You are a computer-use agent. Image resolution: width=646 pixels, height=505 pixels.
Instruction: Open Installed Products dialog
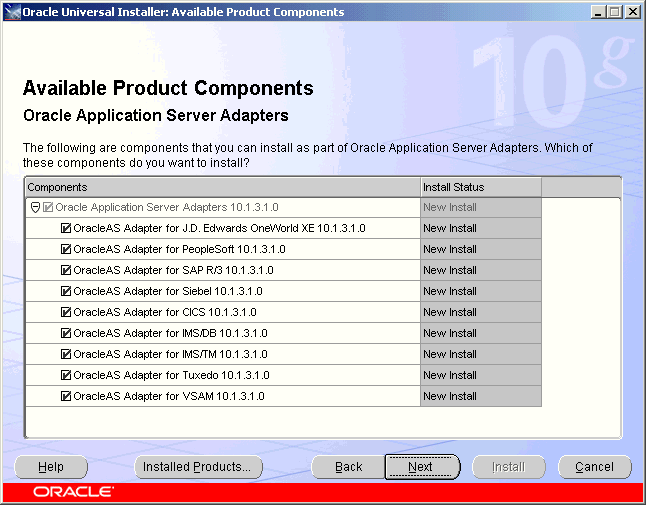pyautogui.click(x=198, y=467)
